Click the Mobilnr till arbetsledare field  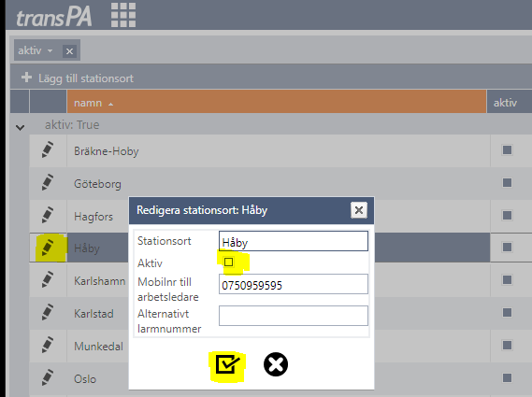pos(294,284)
